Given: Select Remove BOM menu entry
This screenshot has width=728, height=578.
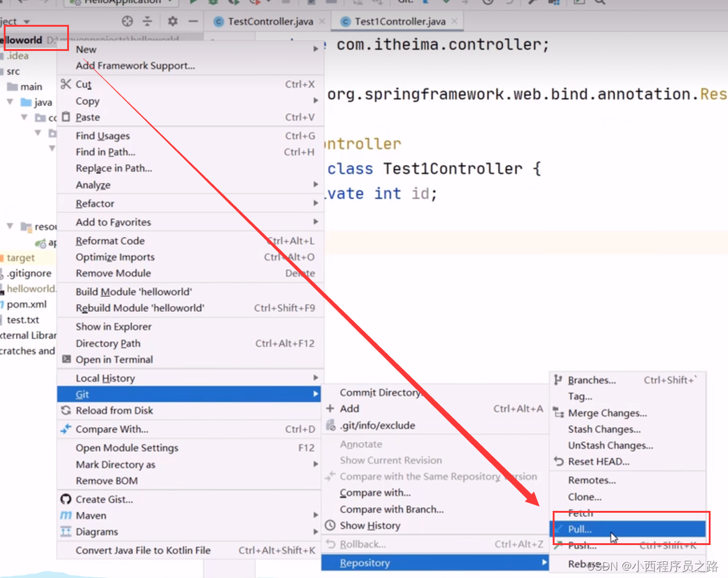Looking at the screenshot, I should (190, 480).
